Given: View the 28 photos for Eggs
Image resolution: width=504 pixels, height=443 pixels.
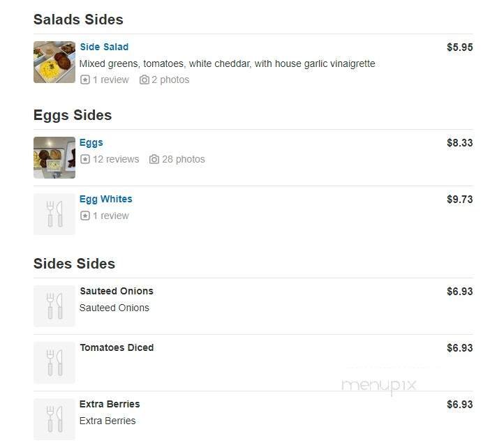Looking at the screenshot, I should [x=183, y=159].
